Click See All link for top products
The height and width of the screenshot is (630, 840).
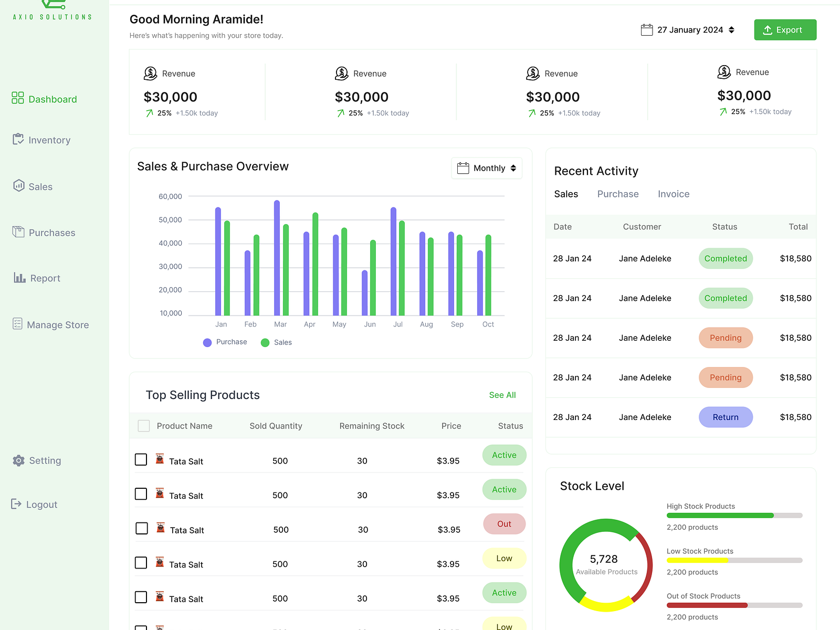coord(502,395)
